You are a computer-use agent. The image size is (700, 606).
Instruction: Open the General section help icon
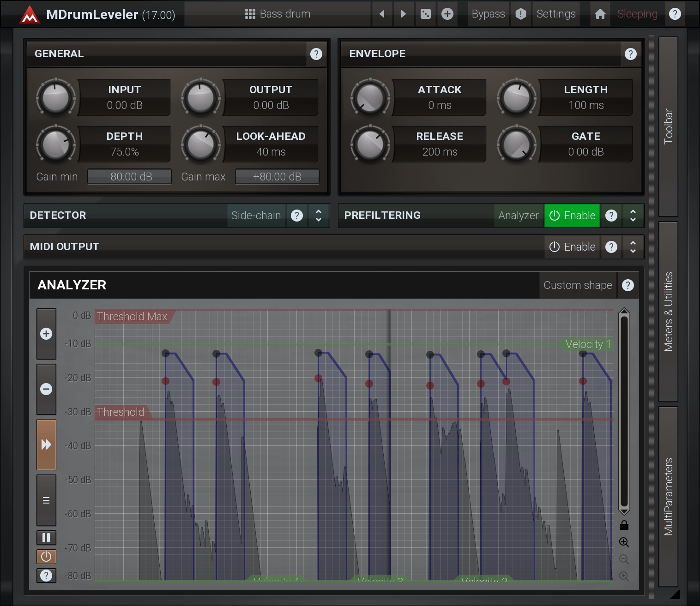pyautogui.click(x=316, y=54)
